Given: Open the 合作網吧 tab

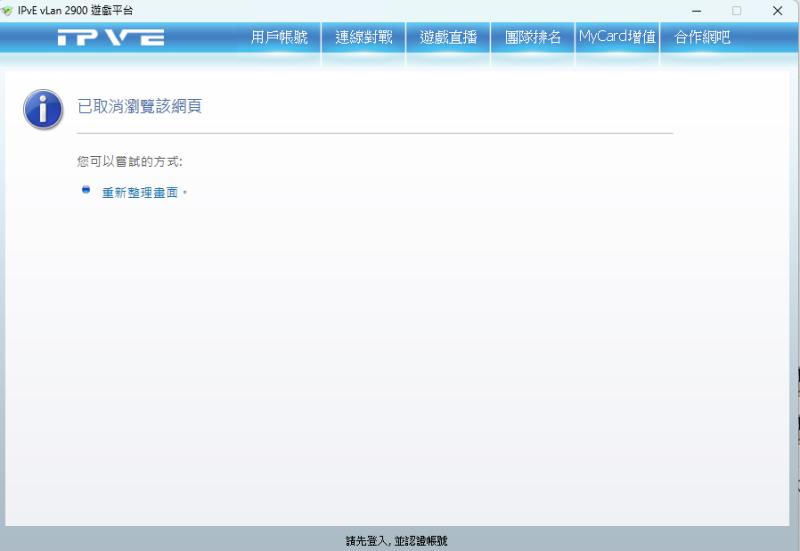Looking at the screenshot, I should click(x=702, y=37).
